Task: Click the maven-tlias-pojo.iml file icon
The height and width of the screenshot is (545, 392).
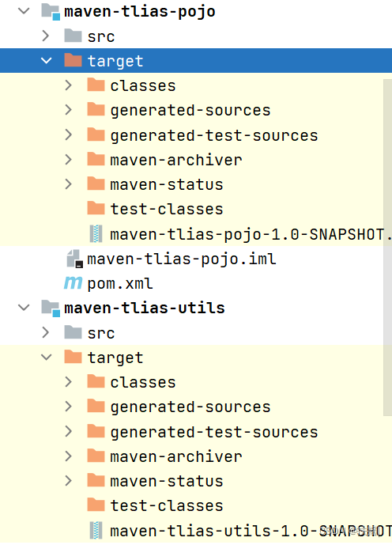Action: coord(74,259)
